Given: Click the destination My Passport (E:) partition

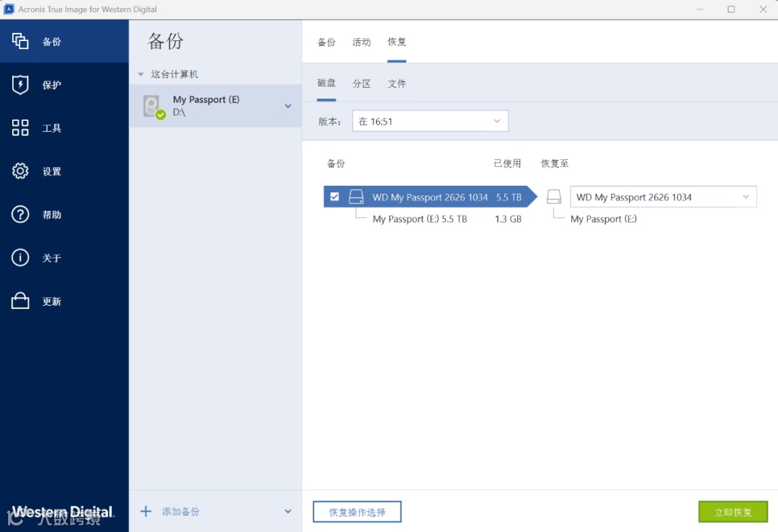Looking at the screenshot, I should pyautogui.click(x=604, y=219).
